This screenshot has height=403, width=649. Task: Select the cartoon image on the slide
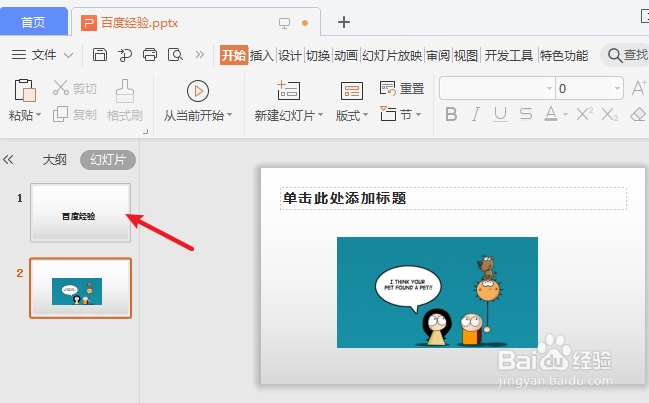click(x=437, y=292)
